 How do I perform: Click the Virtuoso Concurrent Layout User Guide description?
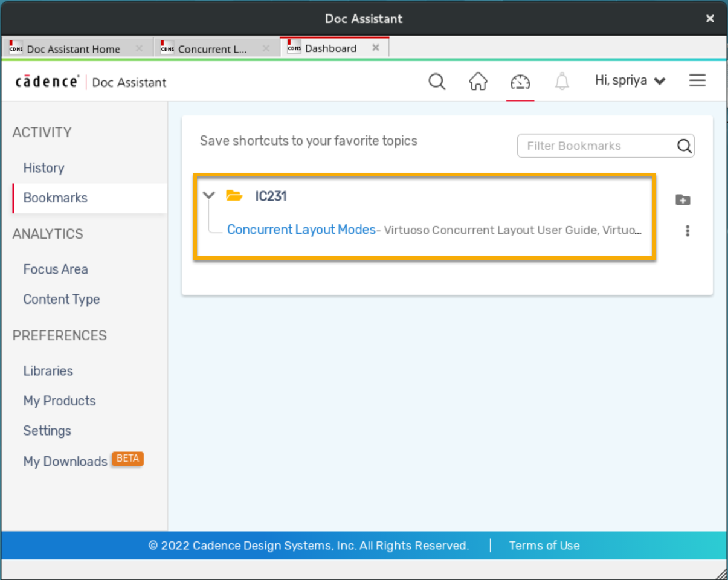512,230
